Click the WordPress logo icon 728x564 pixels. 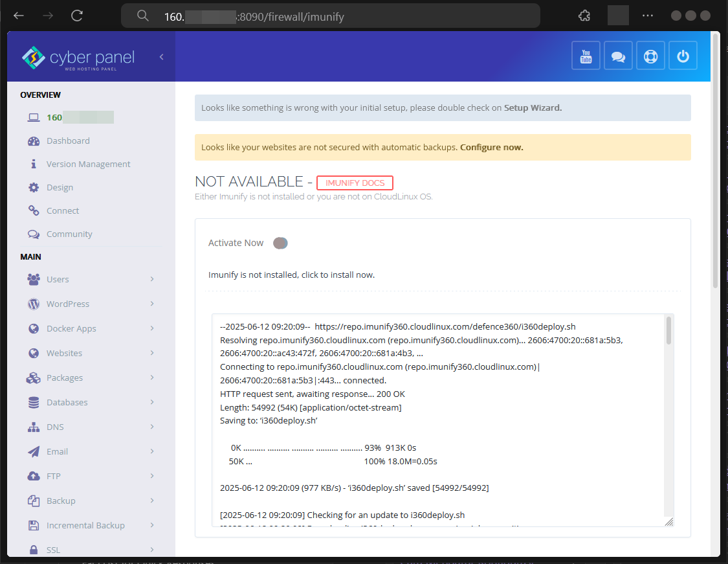coord(34,304)
